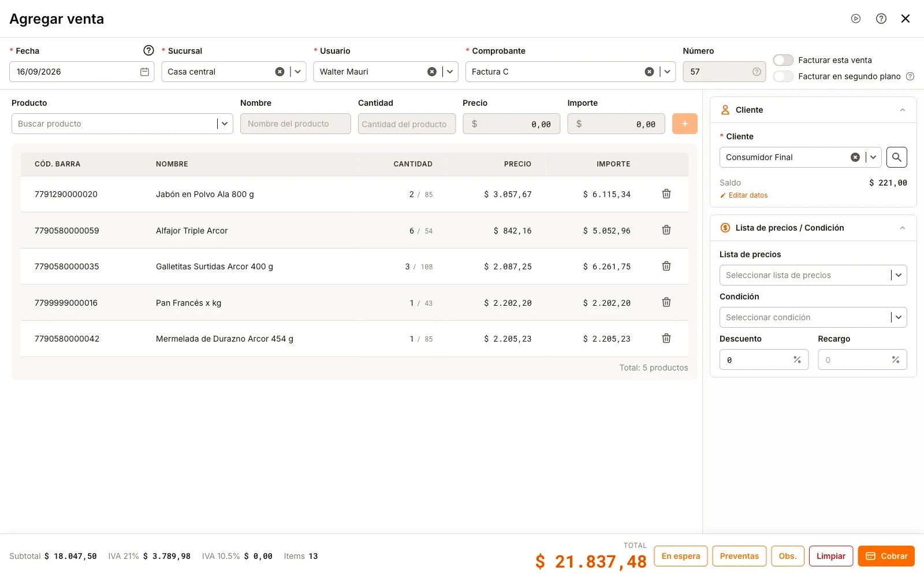Enable Facturar esta venta switch

point(783,60)
